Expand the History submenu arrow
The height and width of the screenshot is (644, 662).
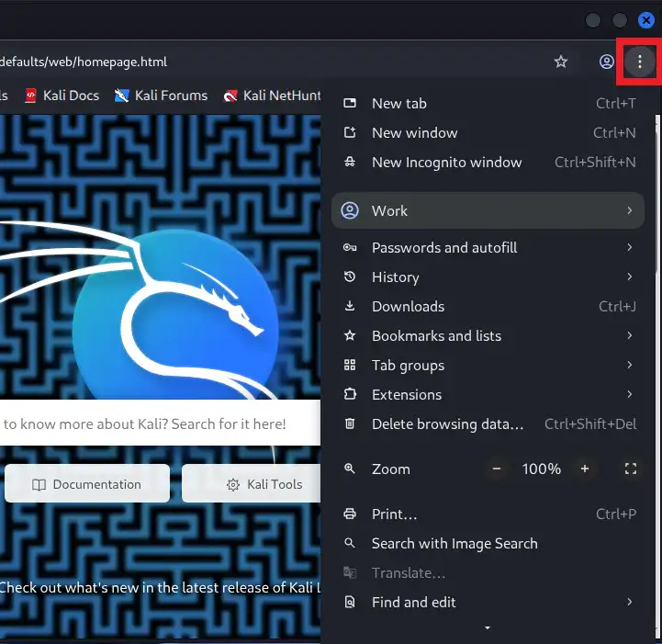[x=630, y=277]
